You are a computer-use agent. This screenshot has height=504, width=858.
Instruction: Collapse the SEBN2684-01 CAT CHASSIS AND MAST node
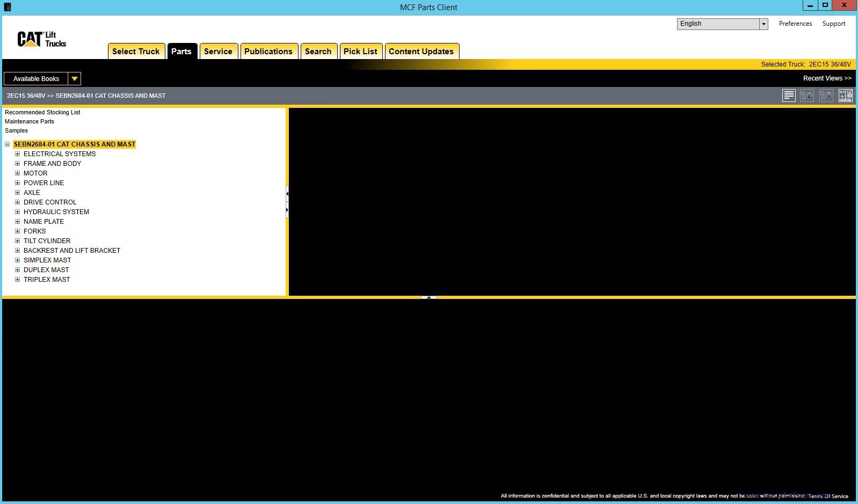8,144
